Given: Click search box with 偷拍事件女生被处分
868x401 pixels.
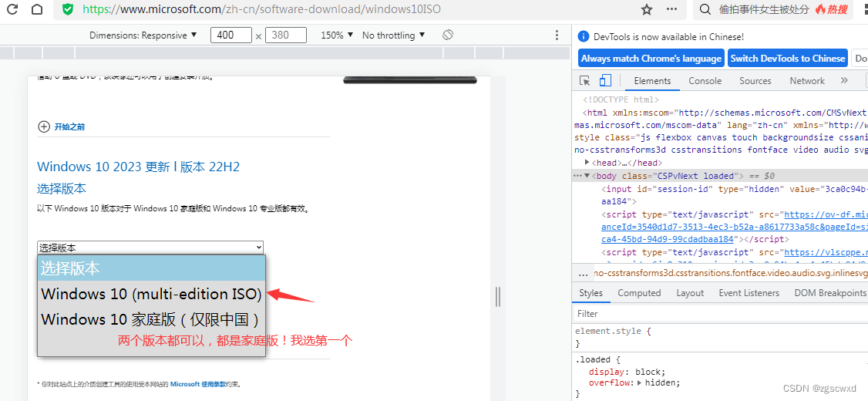Looking at the screenshot, I should click(x=763, y=9).
